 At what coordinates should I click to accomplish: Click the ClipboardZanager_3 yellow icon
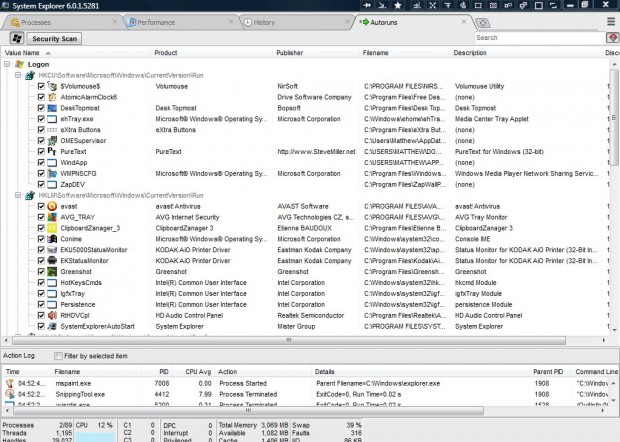pos(52,228)
